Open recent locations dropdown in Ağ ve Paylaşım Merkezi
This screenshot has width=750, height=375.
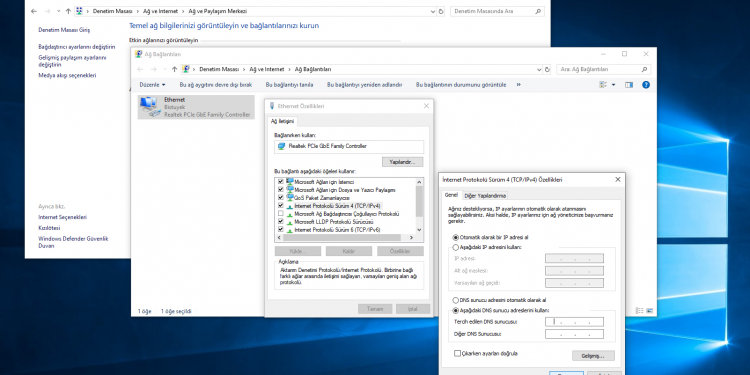point(58,11)
